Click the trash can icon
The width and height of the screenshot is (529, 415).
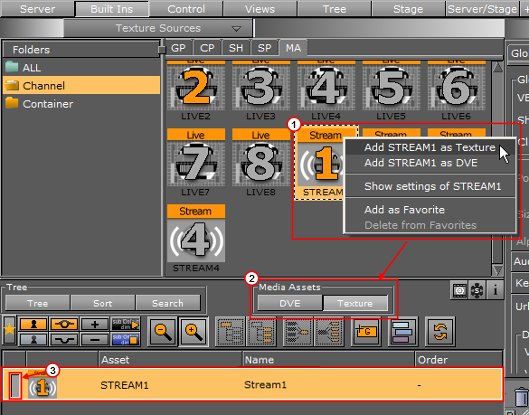(x=521, y=396)
